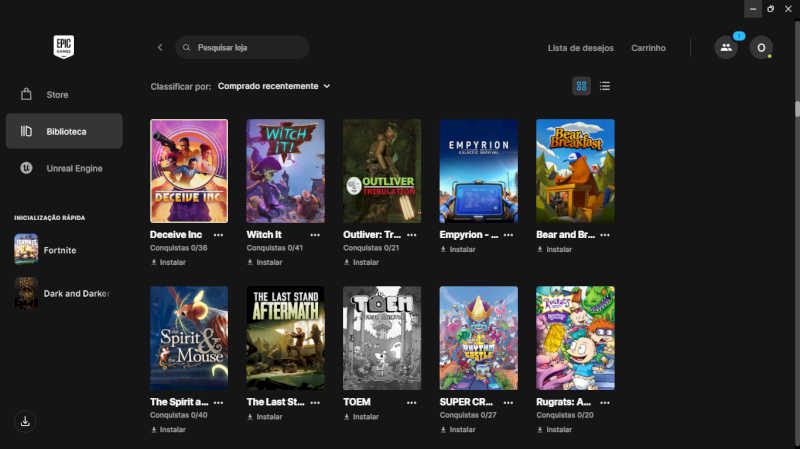Open the account profile avatar
800x449 pixels.
click(x=761, y=47)
